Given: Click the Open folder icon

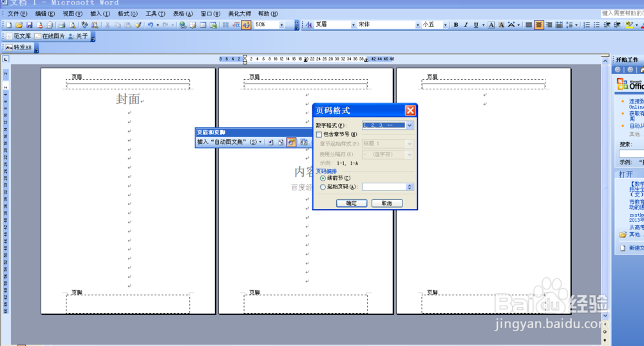Looking at the screenshot, I should [19, 25].
